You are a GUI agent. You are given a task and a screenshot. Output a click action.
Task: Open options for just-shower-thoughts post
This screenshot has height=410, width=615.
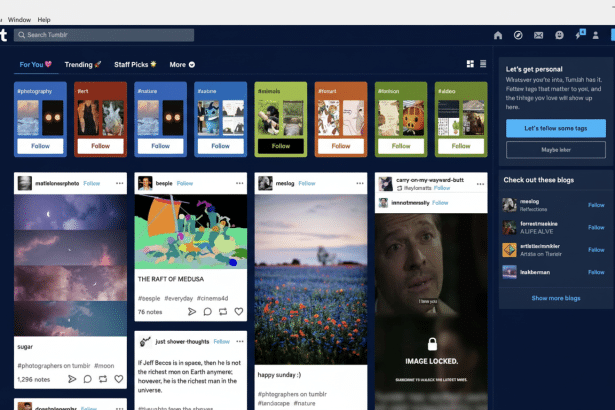coord(240,341)
